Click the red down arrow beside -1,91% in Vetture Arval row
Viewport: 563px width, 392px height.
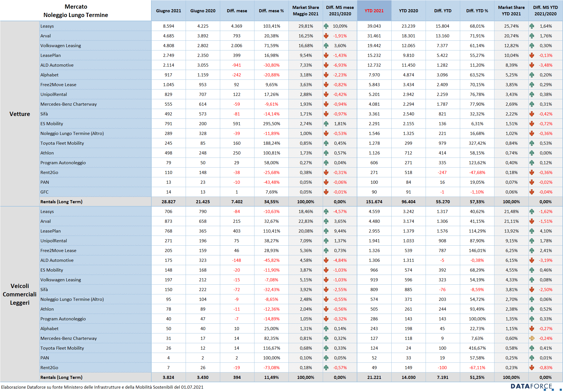pyautogui.click(x=326, y=36)
